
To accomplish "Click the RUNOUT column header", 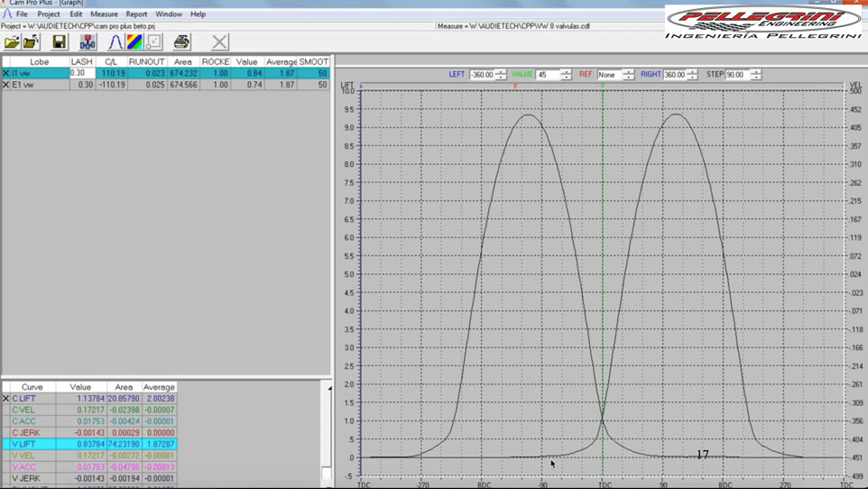I will click(146, 62).
